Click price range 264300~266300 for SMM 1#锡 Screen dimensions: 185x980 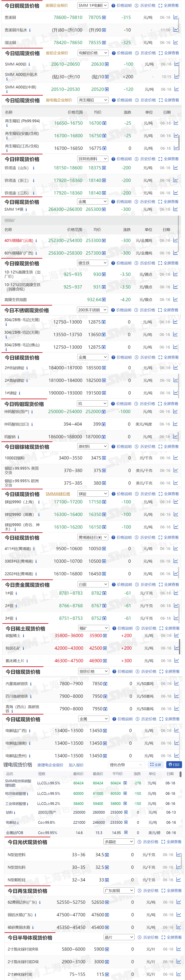coord(65,209)
